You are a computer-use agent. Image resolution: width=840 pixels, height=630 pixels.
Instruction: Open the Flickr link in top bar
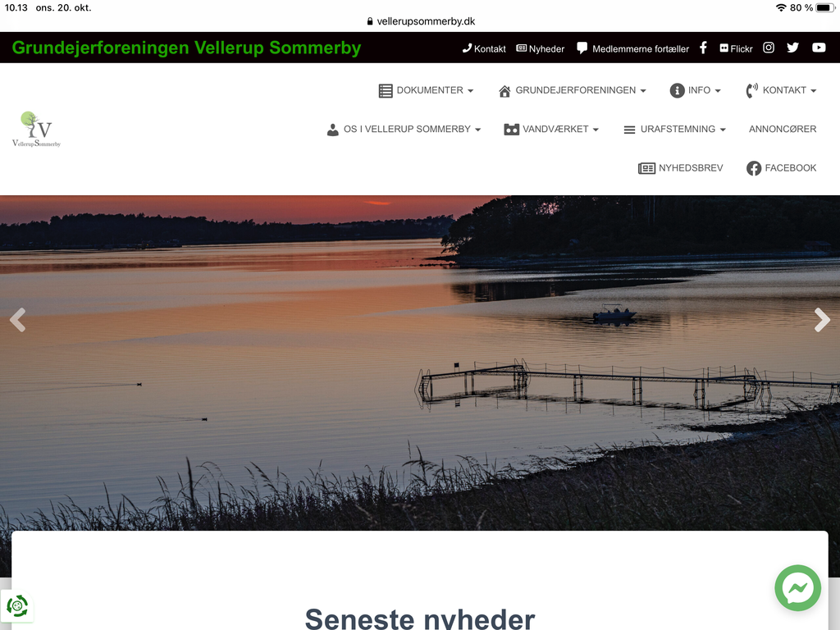click(736, 48)
